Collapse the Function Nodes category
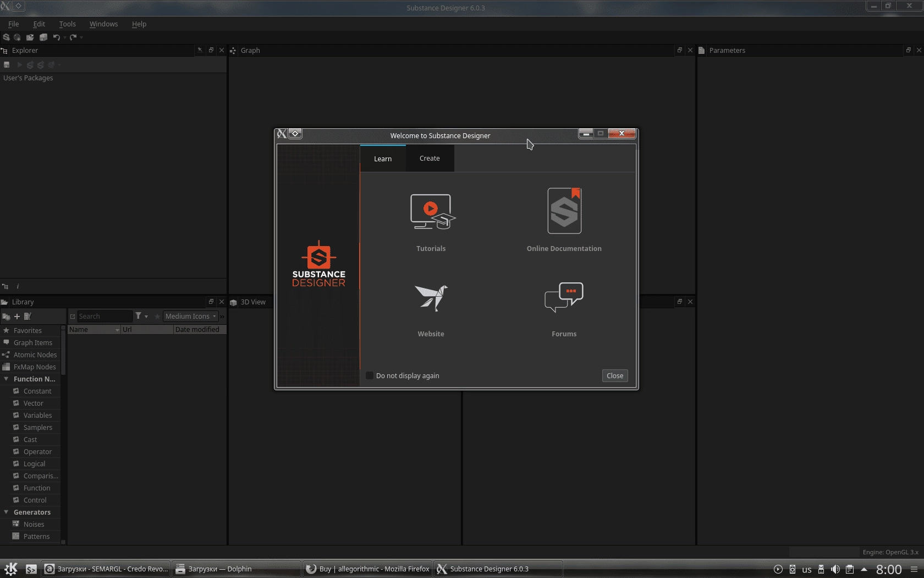The width and height of the screenshot is (924, 578). coord(6,379)
